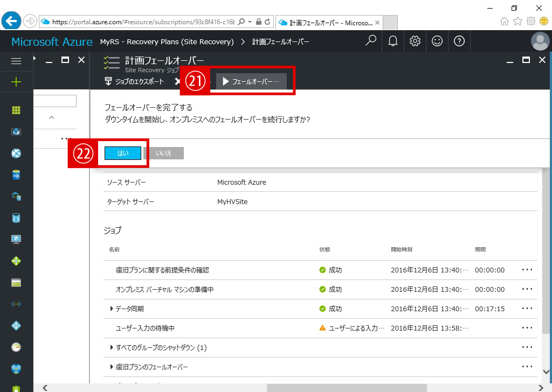The width and height of the screenshot is (552, 392).
Task: Click the ユーザー入力の待機中 job name
Action: coord(145,328)
